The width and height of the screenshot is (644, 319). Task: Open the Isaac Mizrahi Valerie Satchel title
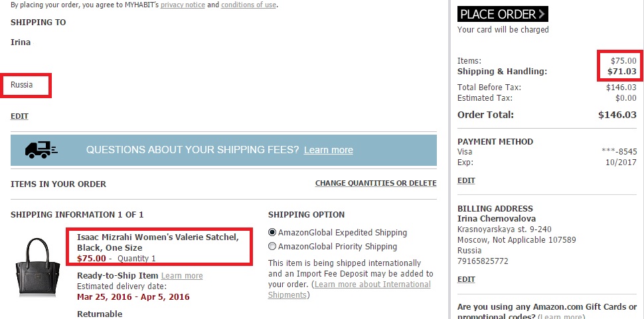pos(157,242)
